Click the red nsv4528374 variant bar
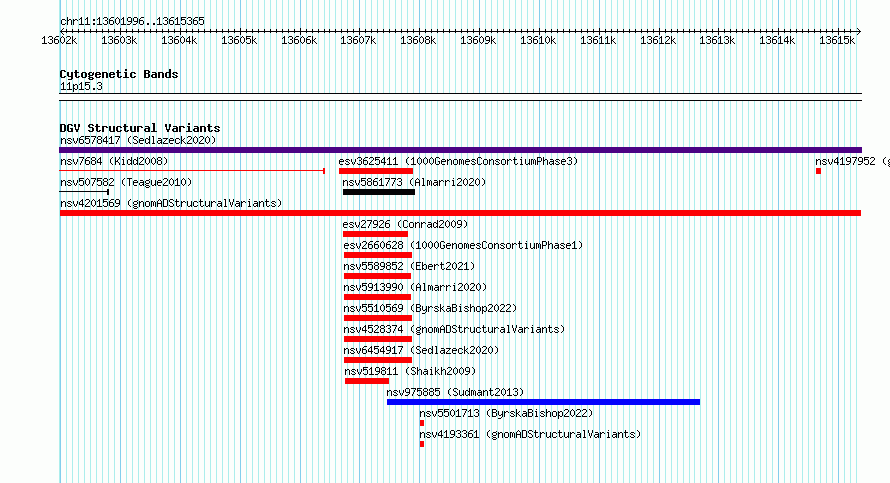Image resolution: width=890 pixels, height=483 pixels. coord(378,339)
